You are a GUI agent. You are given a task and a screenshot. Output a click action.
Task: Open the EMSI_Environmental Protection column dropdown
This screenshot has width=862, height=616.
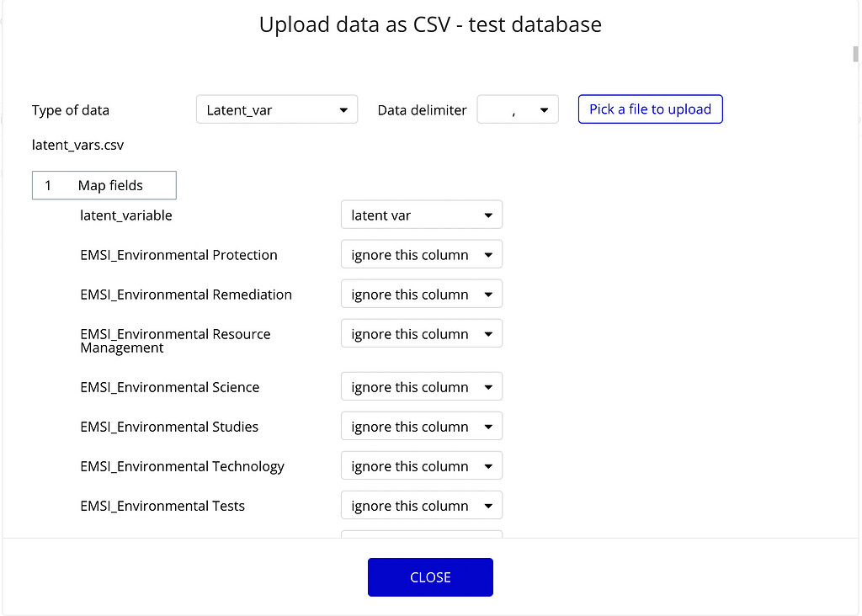pyautogui.click(x=421, y=254)
